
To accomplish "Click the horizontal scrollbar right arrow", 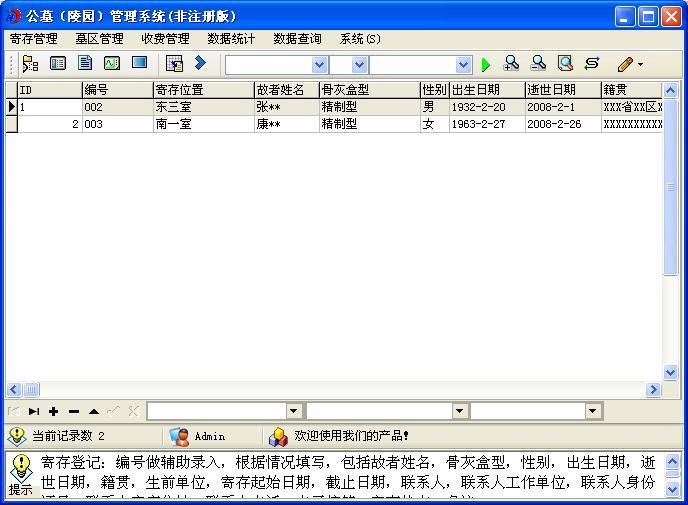I will pos(654,389).
